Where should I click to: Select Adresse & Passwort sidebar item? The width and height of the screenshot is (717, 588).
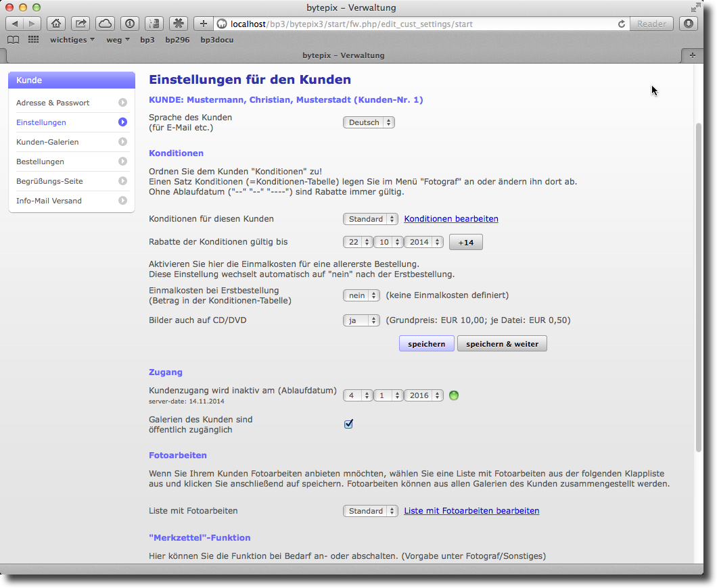coord(53,103)
